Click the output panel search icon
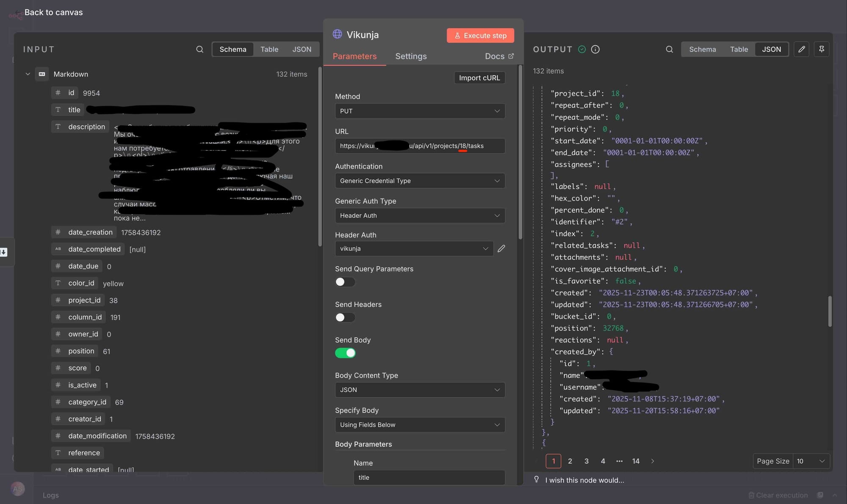Screen dimensions: 847x504 click(669, 50)
